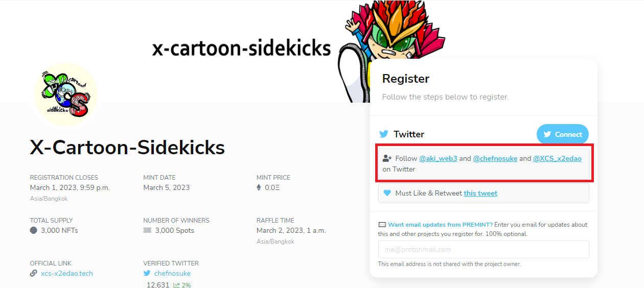Image resolution: width=644 pixels, height=288 pixels.
Task: Click the chain link icon under Official Link
Action: (34, 273)
